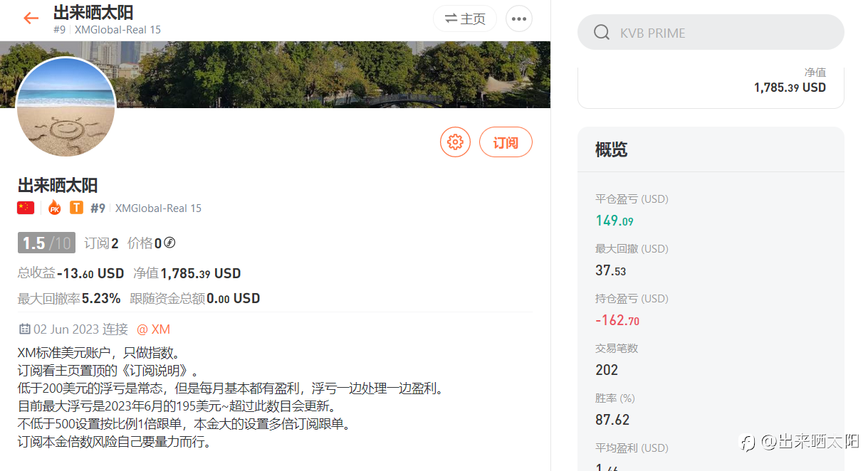Click the 1.5/10 rating badge
The height and width of the screenshot is (471, 868).
click(x=46, y=243)
